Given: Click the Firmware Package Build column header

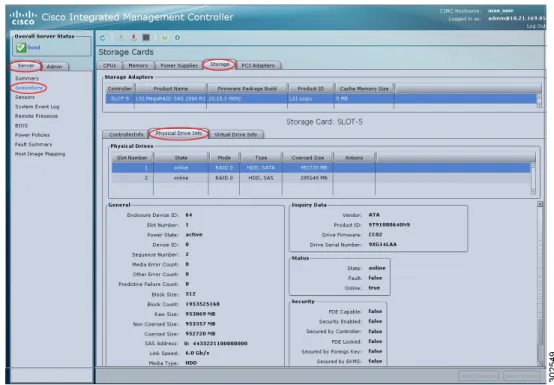Looking at the screenshot, I should tap(247, 89).
